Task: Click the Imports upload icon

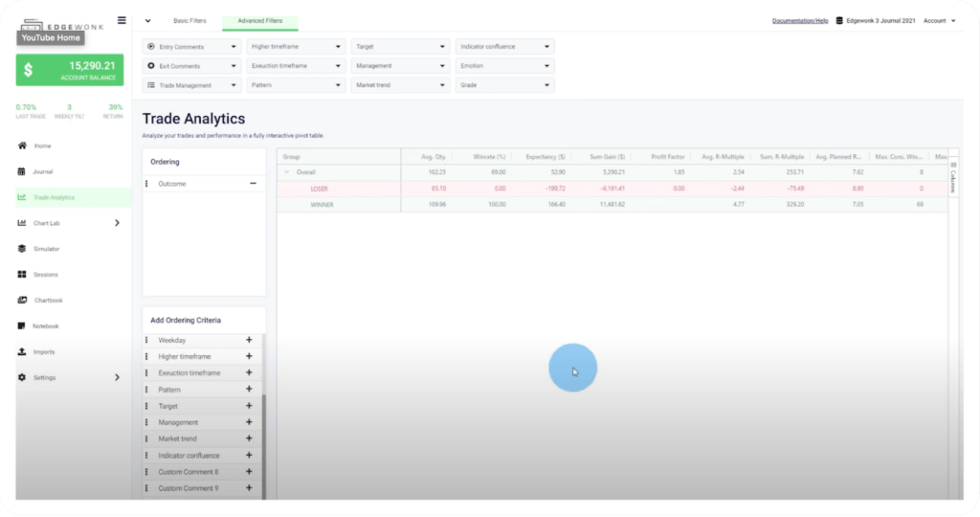Action: pos(21,351)
